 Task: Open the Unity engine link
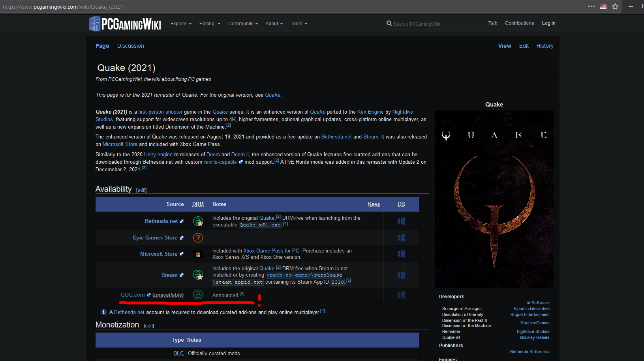[x=158, y=154]
